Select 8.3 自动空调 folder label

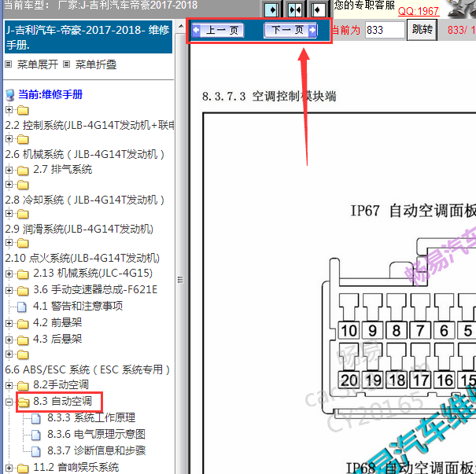(62, 401)
